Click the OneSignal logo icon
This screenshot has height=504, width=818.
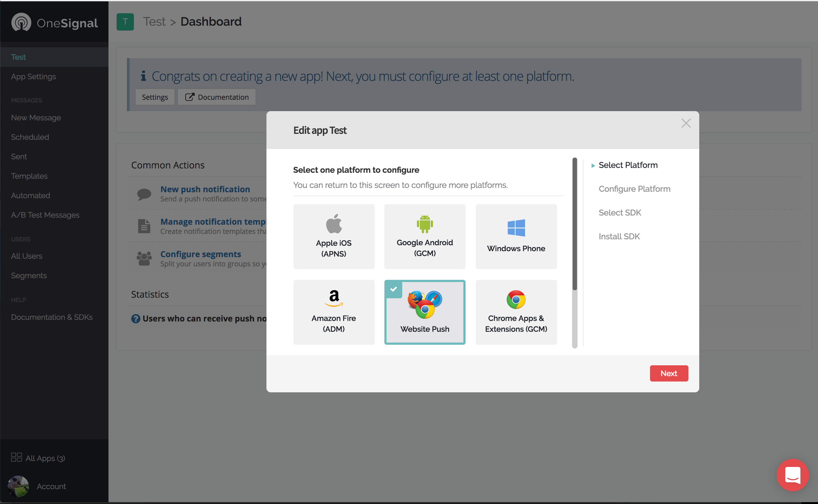pos(21,22)
